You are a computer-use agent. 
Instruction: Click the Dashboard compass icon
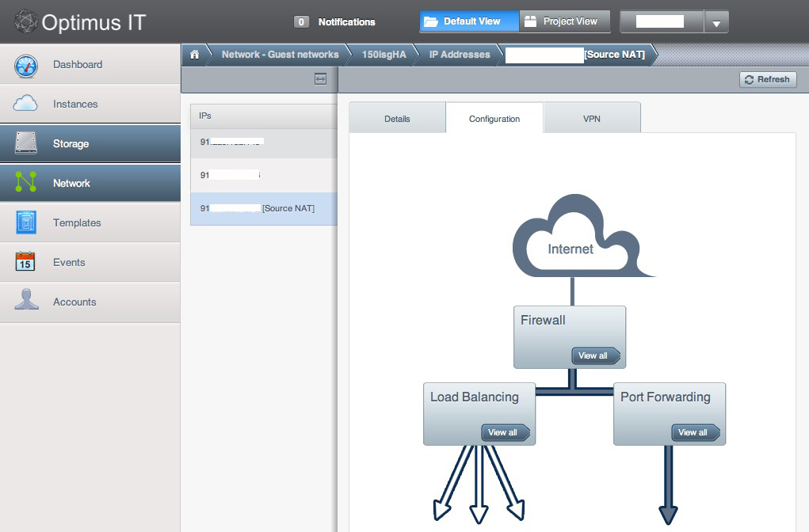click(26, 65)
